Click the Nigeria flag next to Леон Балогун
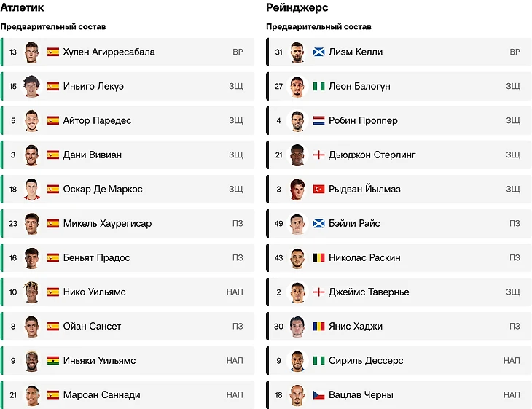 (x=318, y=86)
